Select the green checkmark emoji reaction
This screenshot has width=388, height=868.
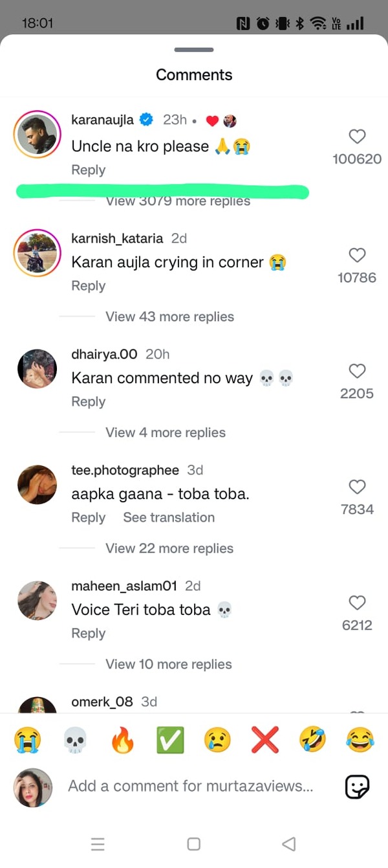(x=170, y=740)
